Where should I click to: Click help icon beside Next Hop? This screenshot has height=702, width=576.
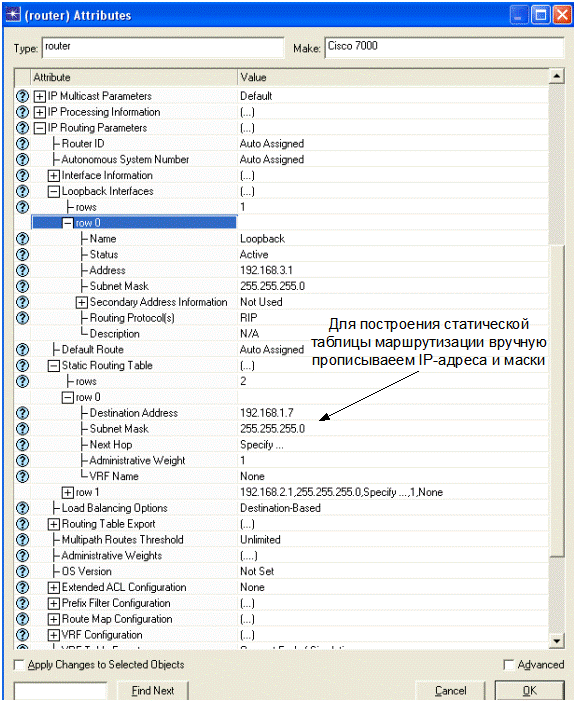pos(22,445)
